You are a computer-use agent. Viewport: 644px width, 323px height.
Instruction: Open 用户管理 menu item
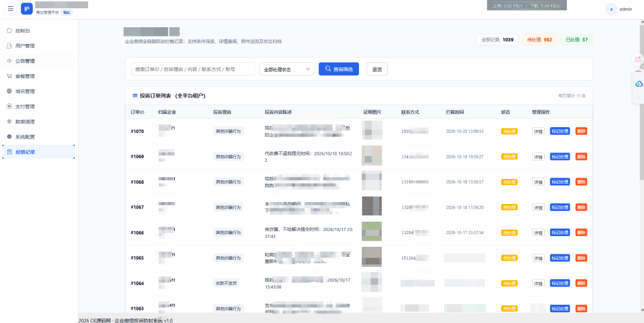click(38, 45)
